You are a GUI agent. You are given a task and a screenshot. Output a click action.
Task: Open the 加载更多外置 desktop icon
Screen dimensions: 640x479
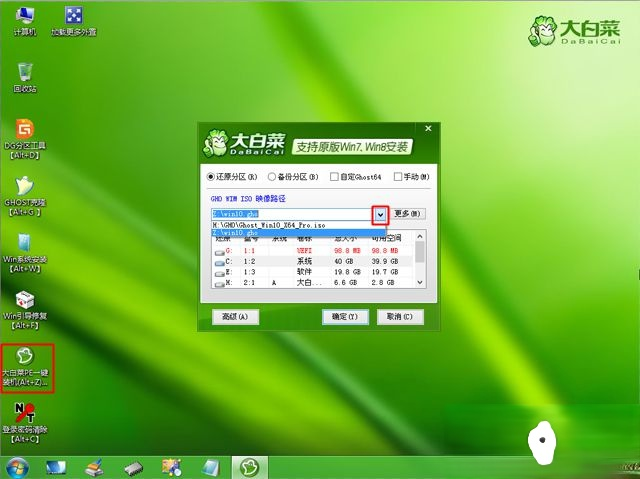(x=74, y=21)
